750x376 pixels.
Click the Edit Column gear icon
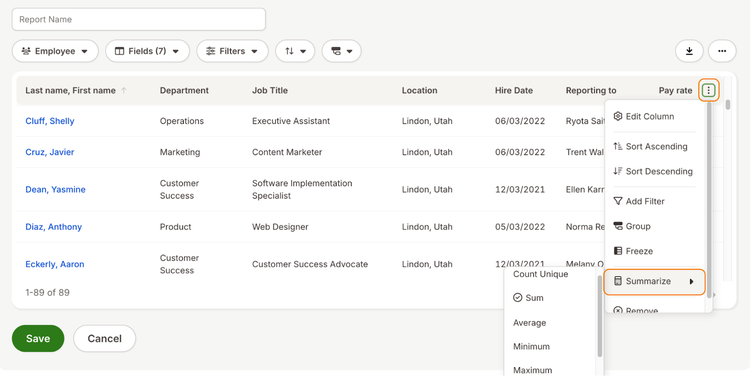[x=618, y=116]
